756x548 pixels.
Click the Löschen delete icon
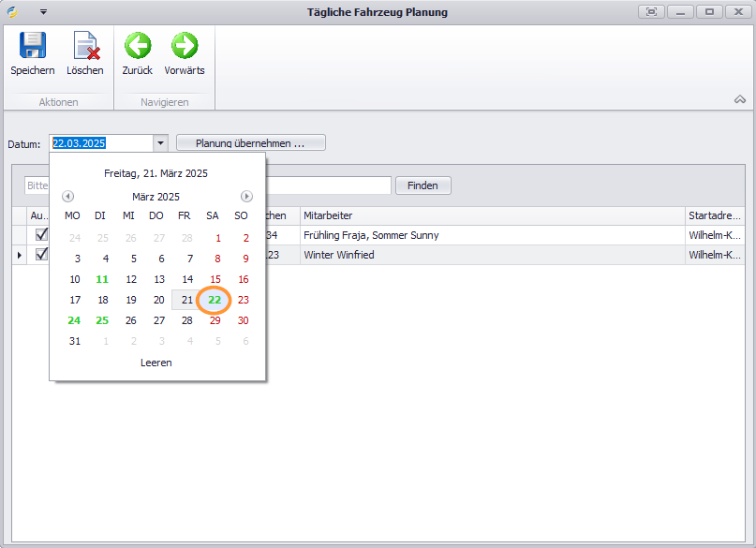pyautogui.click(x=85, y=47)
